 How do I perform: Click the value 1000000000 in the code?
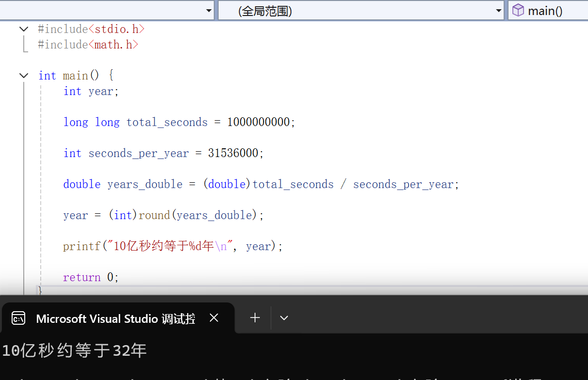point(259,122)
